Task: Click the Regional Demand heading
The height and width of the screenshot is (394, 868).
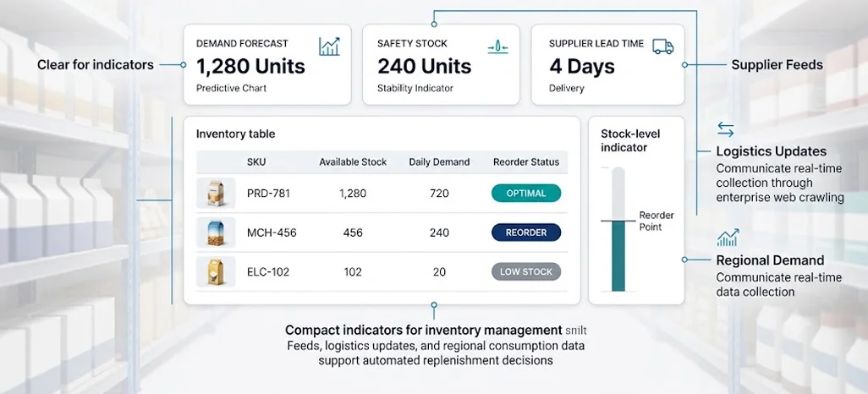Action: (770, 260)
